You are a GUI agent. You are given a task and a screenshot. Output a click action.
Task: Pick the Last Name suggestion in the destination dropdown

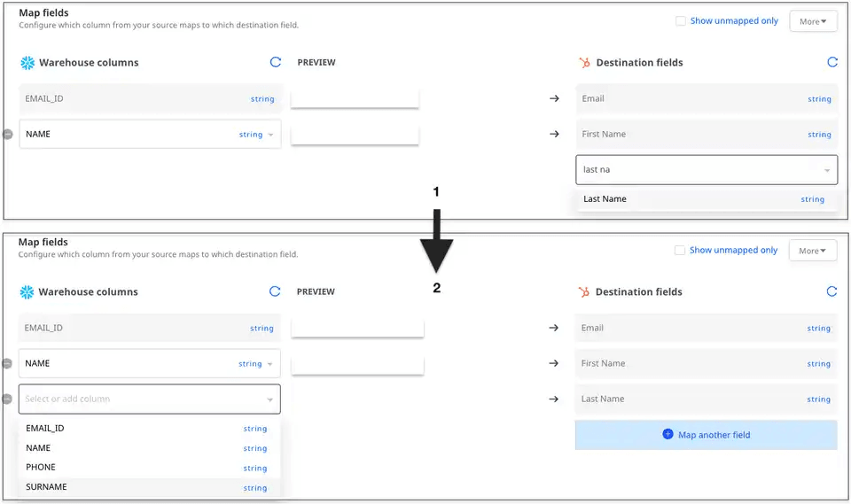605,199
